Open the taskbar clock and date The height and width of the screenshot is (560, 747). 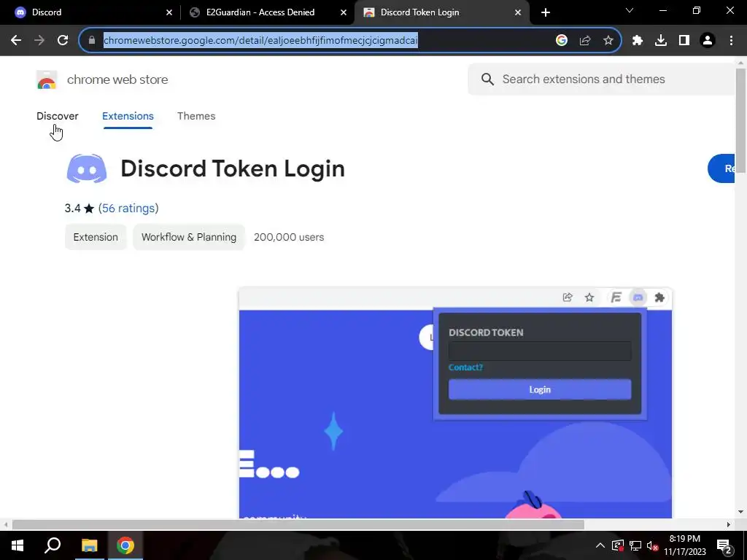tap(685, 545)
